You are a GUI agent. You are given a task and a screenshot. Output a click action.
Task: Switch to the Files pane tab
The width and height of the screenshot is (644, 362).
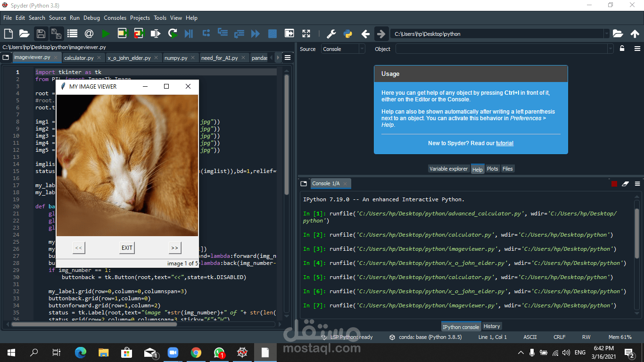(x=508, y=169)
